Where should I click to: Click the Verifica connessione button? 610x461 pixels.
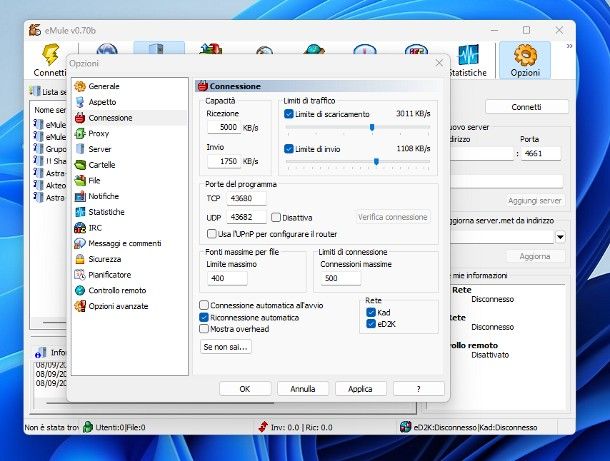(393, 217)
